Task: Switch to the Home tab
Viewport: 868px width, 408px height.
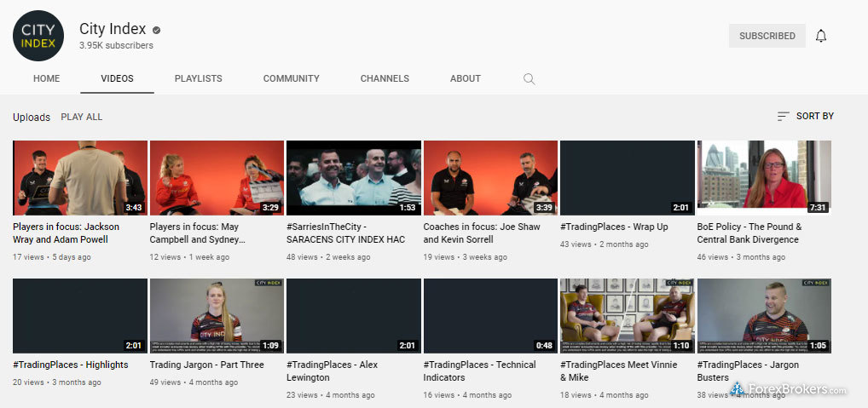Action: click(47, 78)
